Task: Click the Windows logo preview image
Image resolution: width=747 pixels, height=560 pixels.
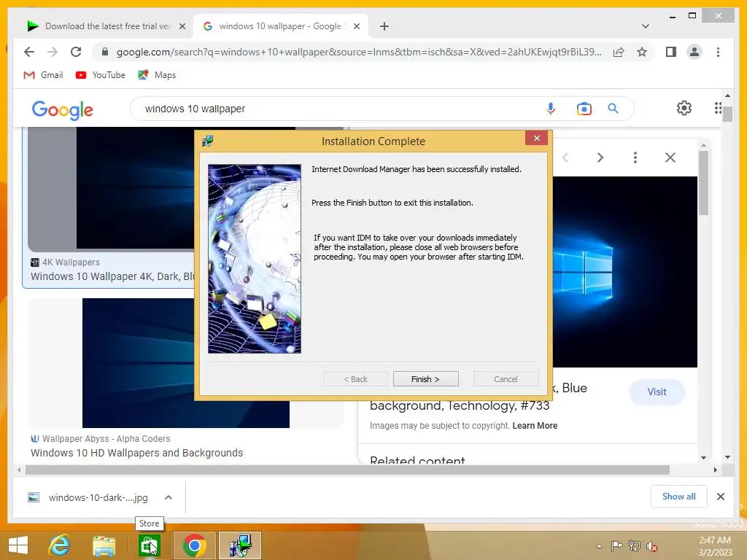Action: [625, 271]
